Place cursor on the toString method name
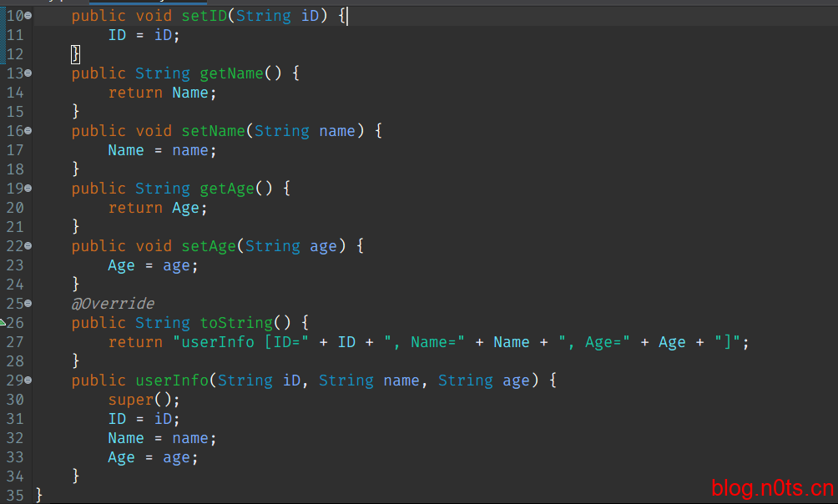The width and height of the screenshot is (838, 504). click(x=236, y=323)
